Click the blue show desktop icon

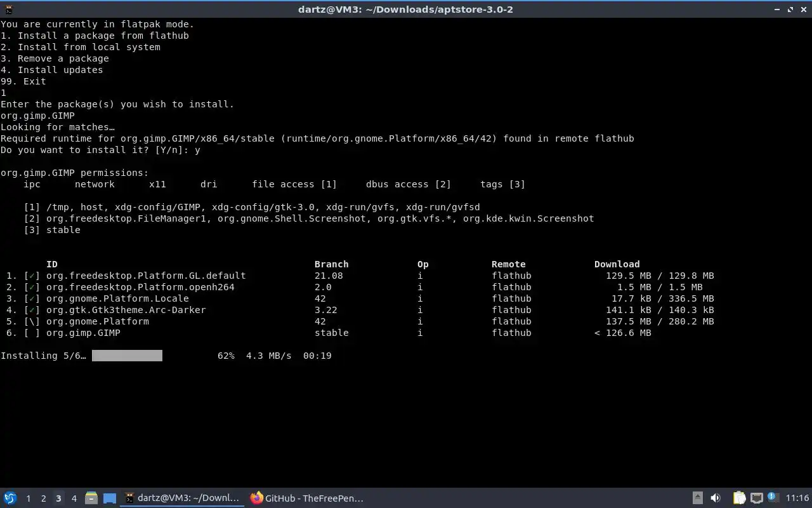coord(110,498)
